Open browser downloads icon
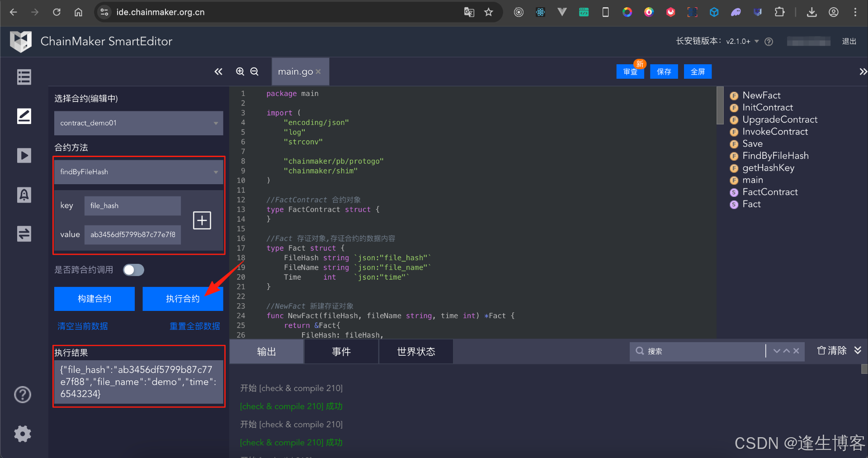 point(812,12)
